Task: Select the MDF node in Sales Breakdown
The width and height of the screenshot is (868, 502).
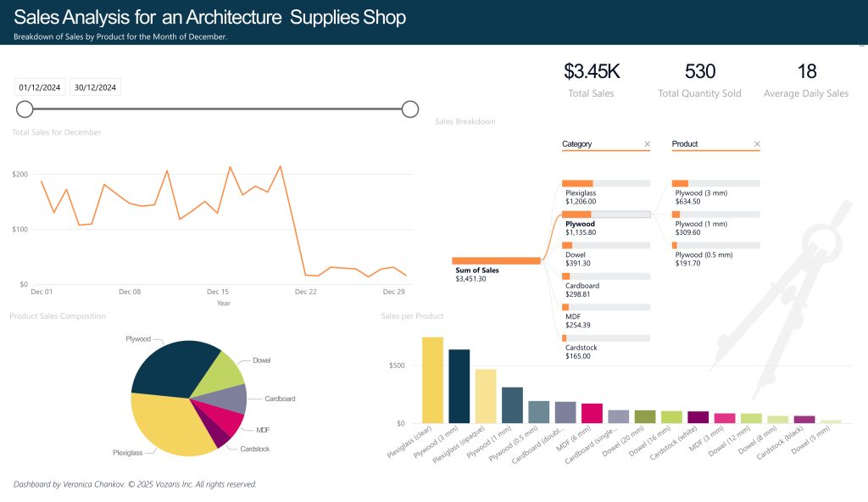Action: [x=605, y=307]
